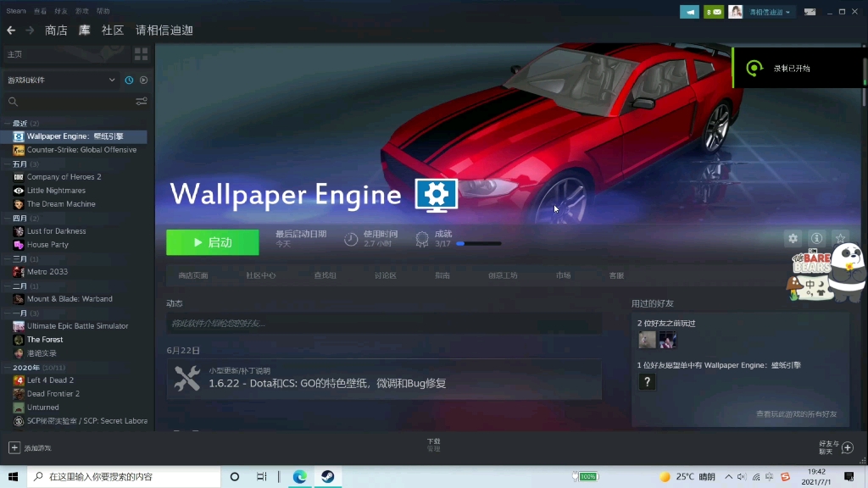
Task: Collapse the 2020年 group
Action: pos(8,368)
